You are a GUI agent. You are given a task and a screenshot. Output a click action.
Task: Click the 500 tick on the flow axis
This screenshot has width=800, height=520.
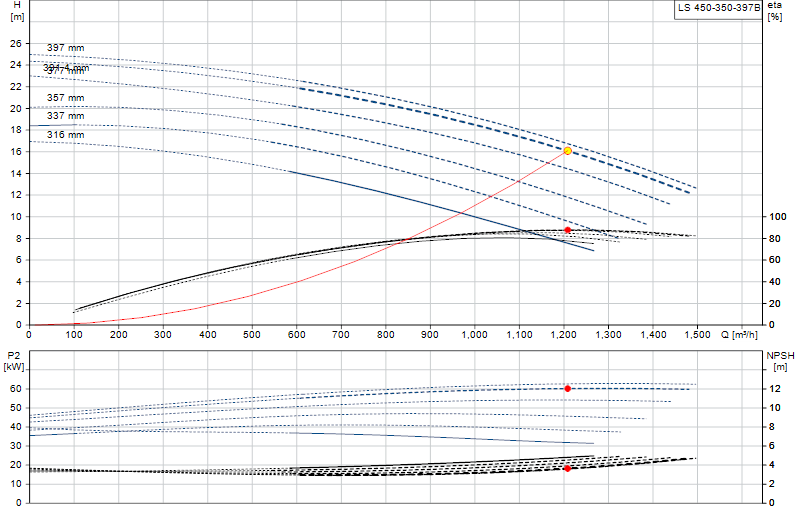pyautogui.click(x=252, y=335)
